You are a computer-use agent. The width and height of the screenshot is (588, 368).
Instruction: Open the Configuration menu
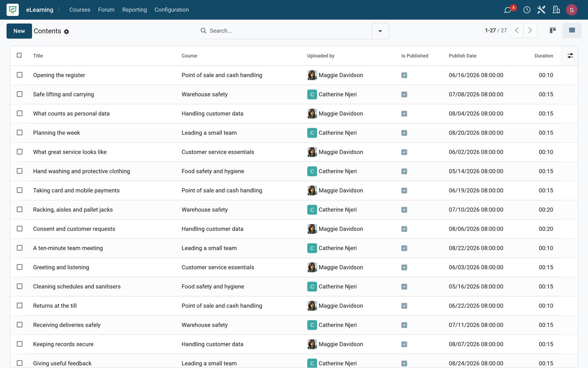(172, 10)
